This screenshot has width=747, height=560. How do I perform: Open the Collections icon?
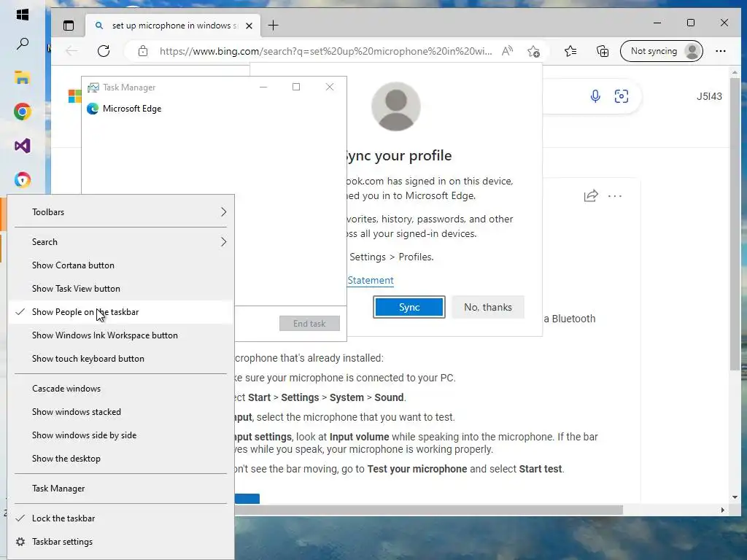(603, 51)
